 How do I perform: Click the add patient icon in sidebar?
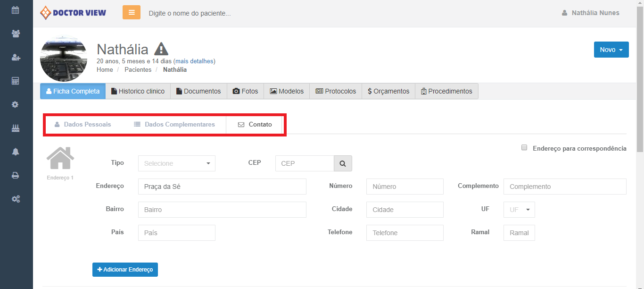coord(16,57)
